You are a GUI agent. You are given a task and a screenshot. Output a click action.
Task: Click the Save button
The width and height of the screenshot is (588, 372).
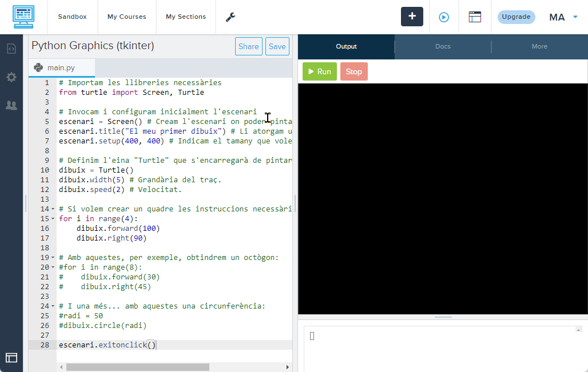coord(277,47)
